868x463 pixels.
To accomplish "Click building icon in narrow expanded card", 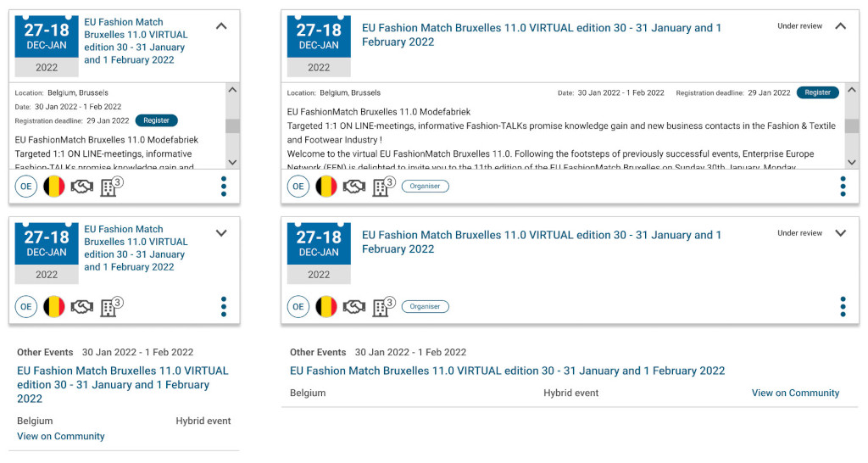I will [111, 187].
